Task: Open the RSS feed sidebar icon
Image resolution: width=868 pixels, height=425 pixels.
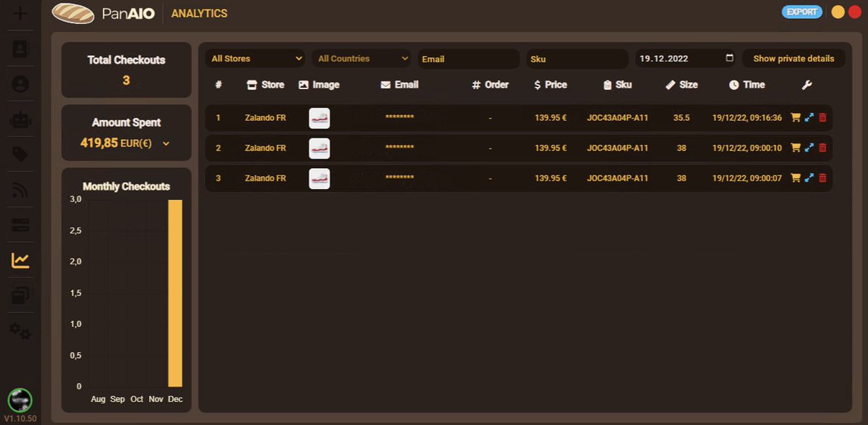Action: (x=20, y=190)
